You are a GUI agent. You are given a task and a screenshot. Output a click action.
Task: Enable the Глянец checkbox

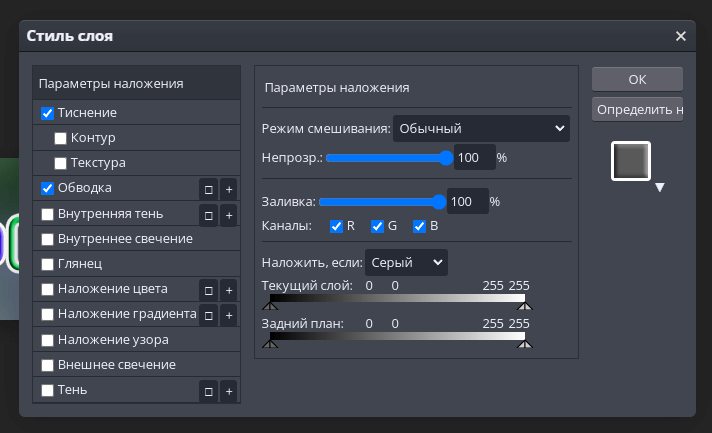point(47,264)
